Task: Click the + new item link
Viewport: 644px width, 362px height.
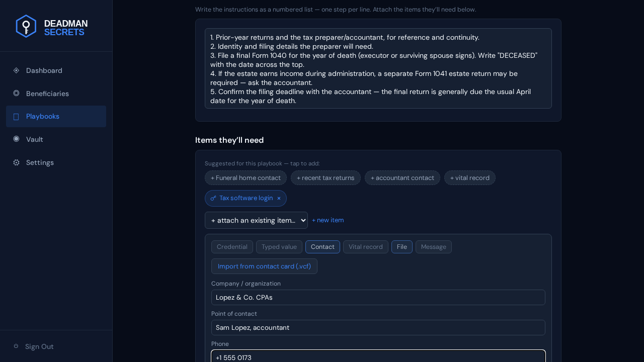Action: pos(328,220)
